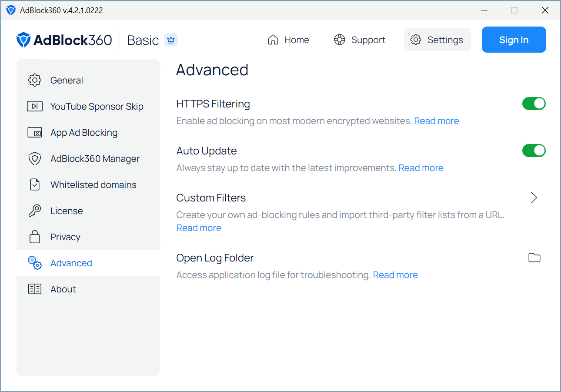Click the About book icon
The width and height of the screenshot is (561, 392).
point(35,289)
